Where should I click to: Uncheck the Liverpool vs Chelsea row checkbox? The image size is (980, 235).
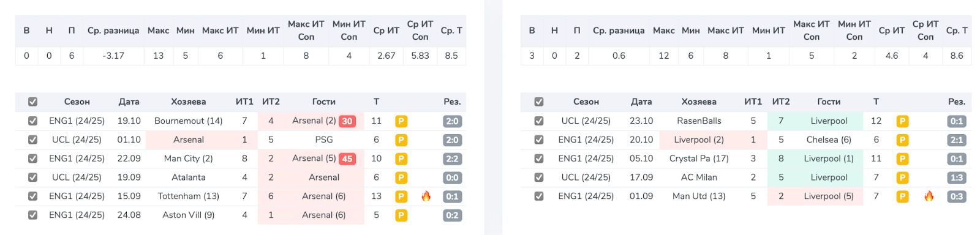tap(539, 140)
